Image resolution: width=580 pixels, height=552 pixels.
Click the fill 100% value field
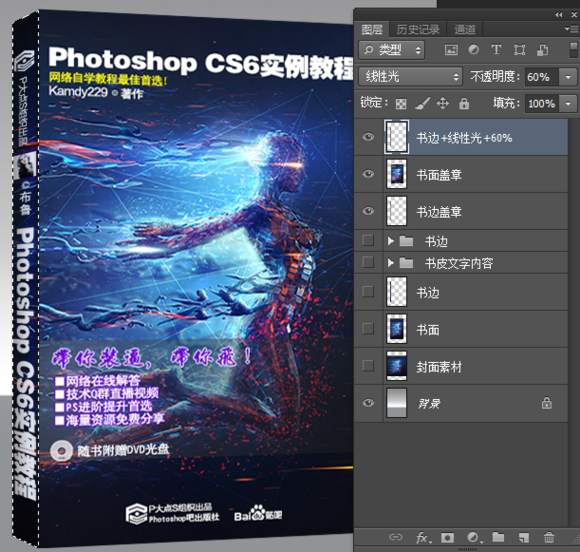pos(542,104)
